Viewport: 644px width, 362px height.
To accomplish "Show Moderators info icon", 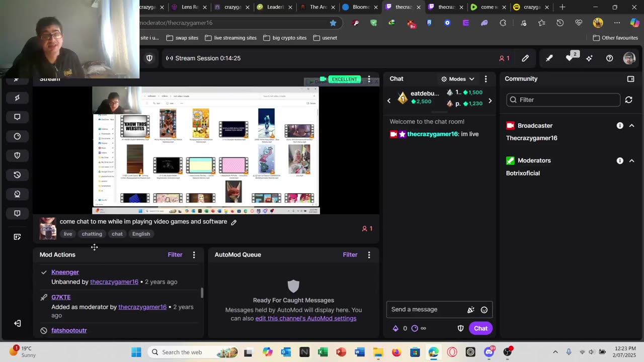I will point(620,161).
